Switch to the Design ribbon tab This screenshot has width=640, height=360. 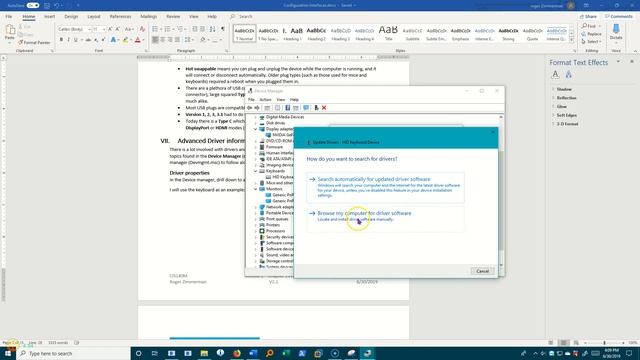tap(71, 16)
